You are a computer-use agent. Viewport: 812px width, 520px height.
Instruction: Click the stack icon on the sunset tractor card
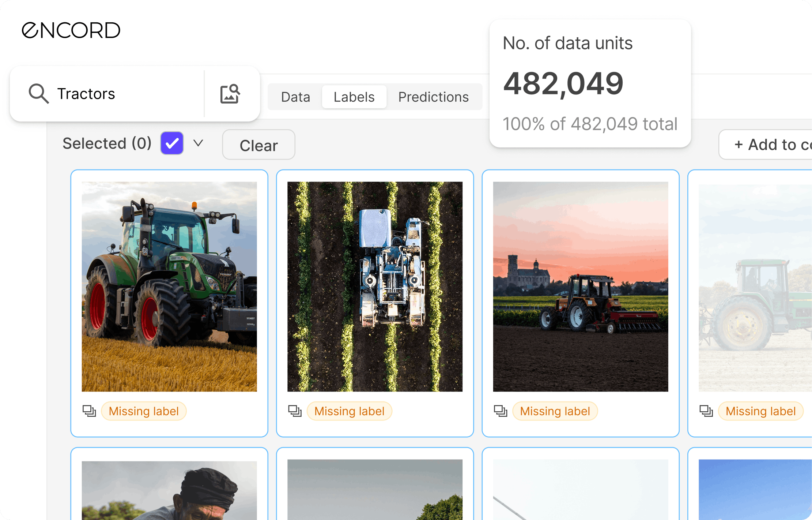[x=501, y=411]
